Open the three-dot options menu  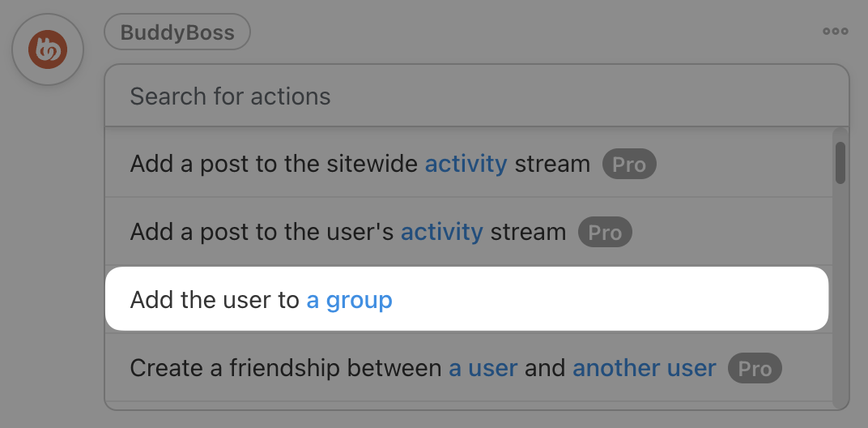[836, 31]
